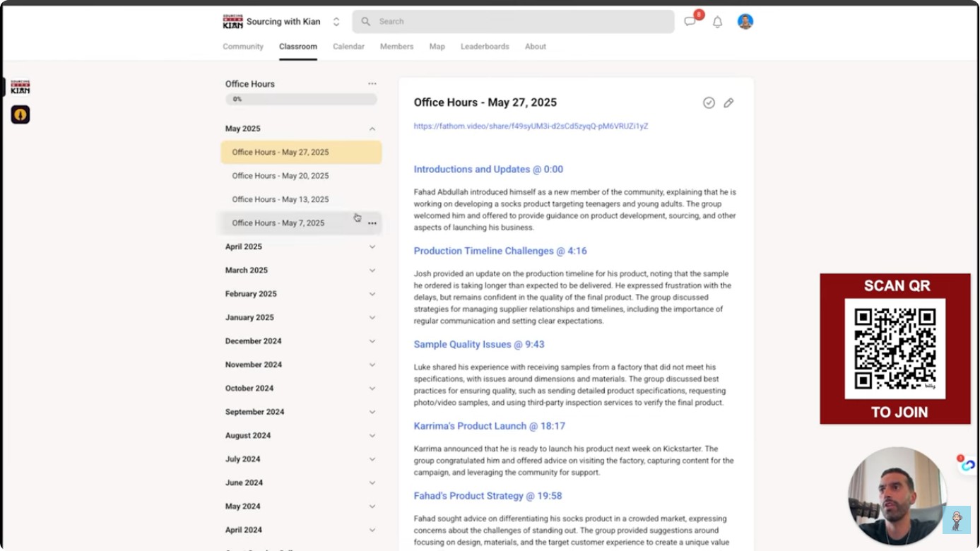Collapse the May 2025 section
Image resolution: width=980 pixels, height=551 pixels.
click(x=372, y=129)
